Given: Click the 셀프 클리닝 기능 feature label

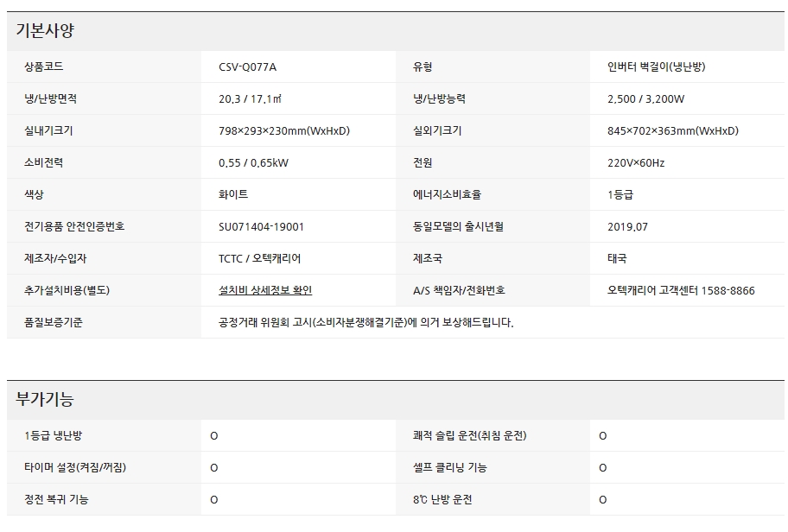Looking at the screenshot, I should click(x=449, y=467).
